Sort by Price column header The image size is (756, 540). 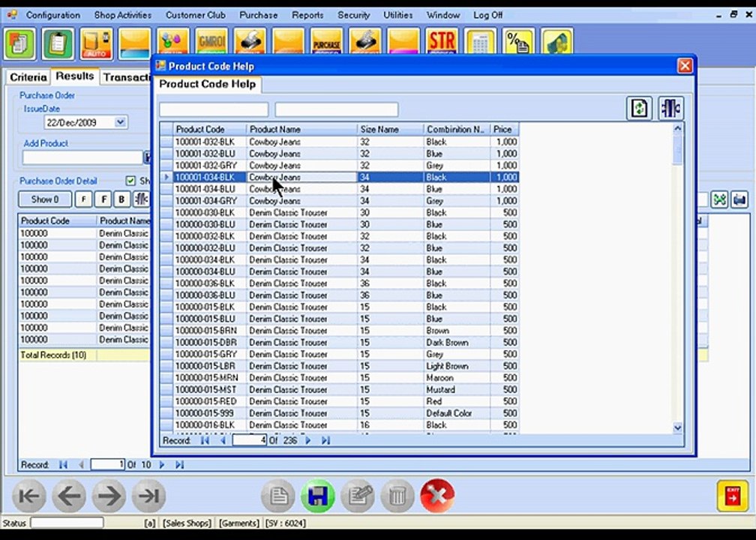(504, 129)
